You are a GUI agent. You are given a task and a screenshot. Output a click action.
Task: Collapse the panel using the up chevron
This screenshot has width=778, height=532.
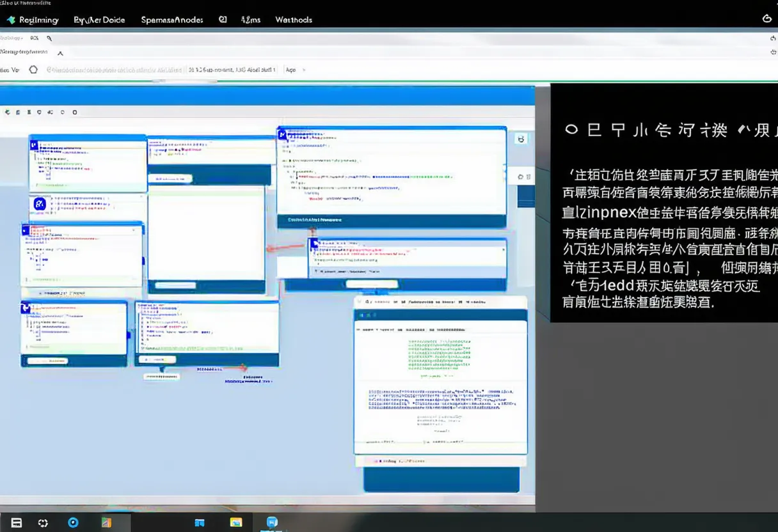(60, 54)
